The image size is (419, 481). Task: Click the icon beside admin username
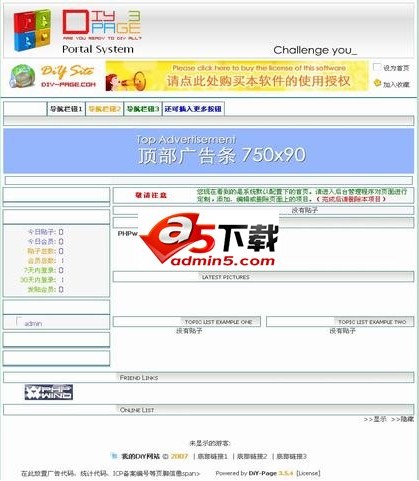pyautogui.click(x=19, y=321)
